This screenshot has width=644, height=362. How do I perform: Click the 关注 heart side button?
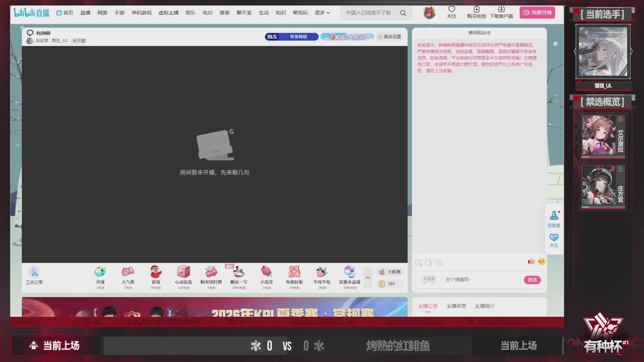[x=554, y=240]
